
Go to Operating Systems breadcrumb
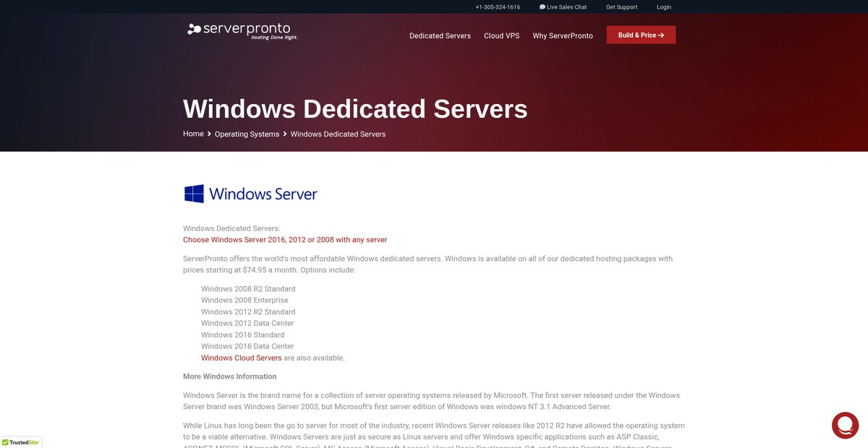(x=247, y=134)
